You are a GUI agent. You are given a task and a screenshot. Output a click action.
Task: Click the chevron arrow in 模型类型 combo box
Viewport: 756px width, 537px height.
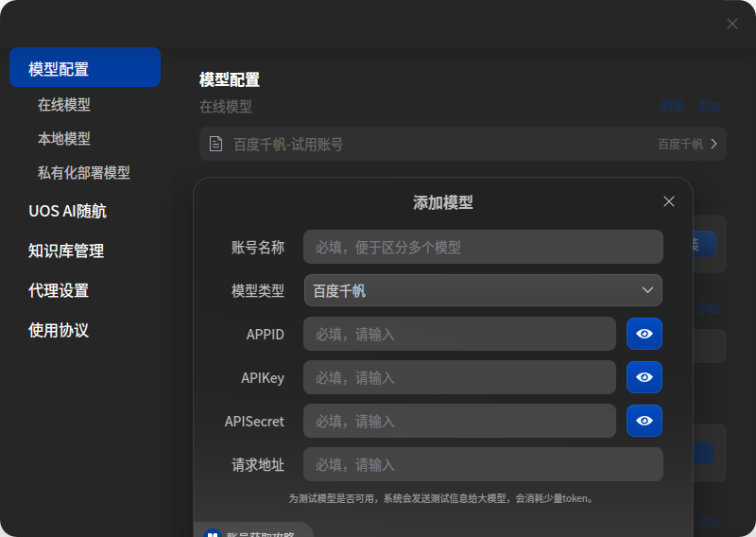point(647,290)
